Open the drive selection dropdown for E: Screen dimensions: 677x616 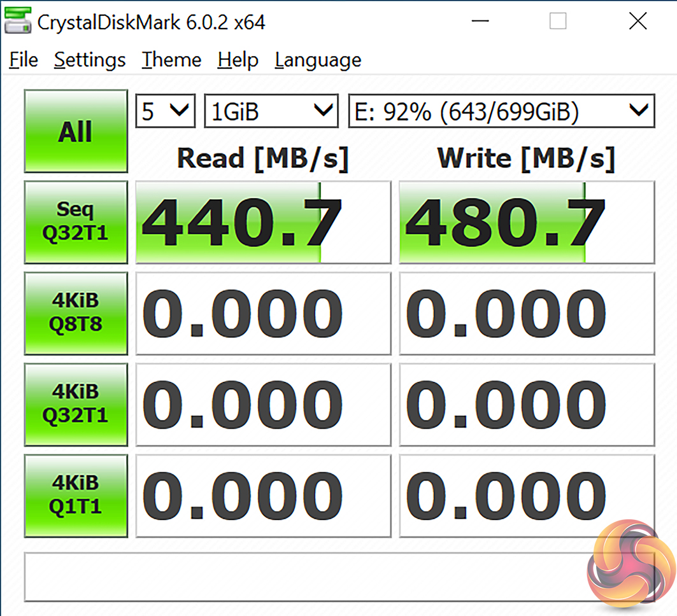tap(502, 111)
